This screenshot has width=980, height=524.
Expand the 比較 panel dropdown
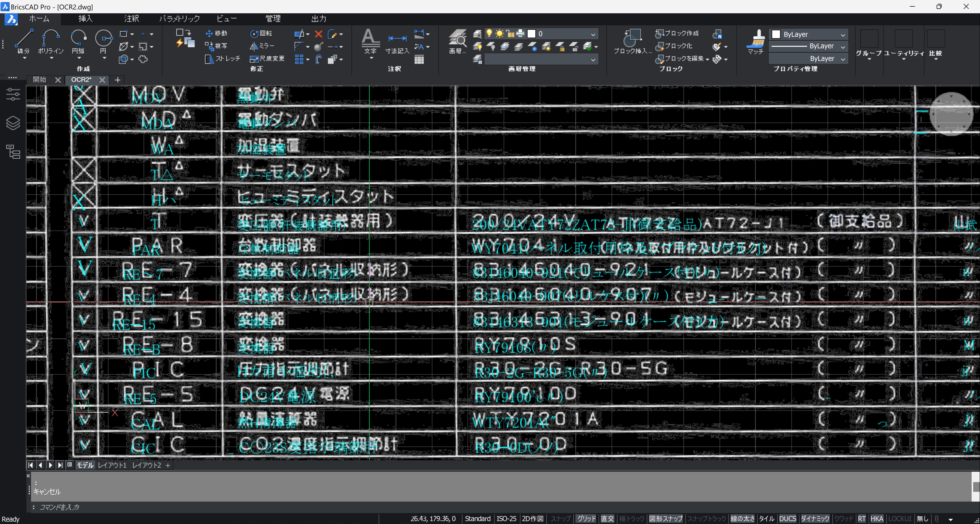pyautogui.click(x=936, y=59)
